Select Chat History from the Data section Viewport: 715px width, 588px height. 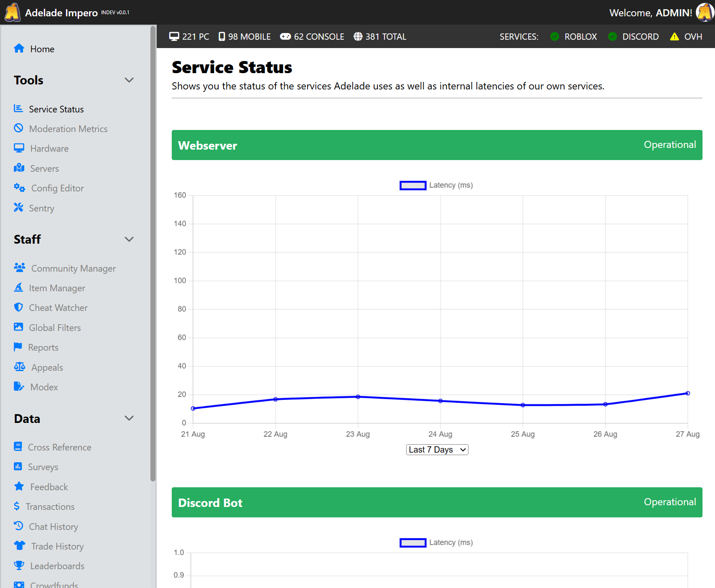click(54, 526)
